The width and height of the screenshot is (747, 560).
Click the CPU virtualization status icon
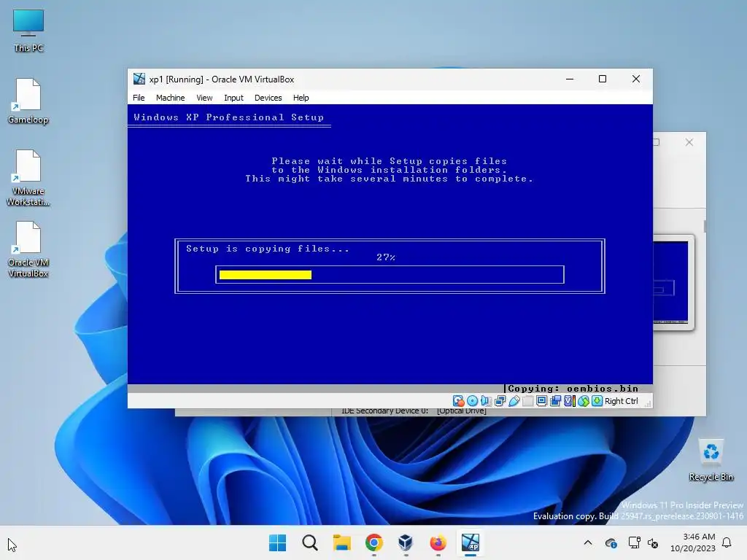[x=569, y=401]
